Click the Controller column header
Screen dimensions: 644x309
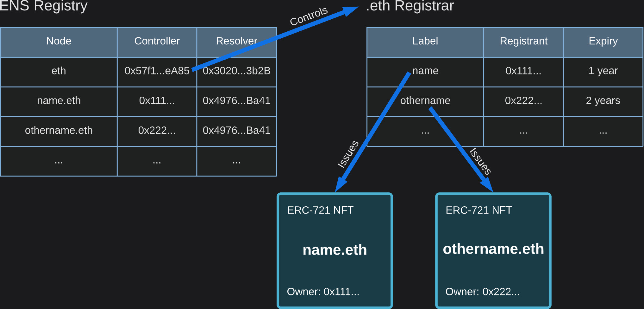[x=157, y=41]
